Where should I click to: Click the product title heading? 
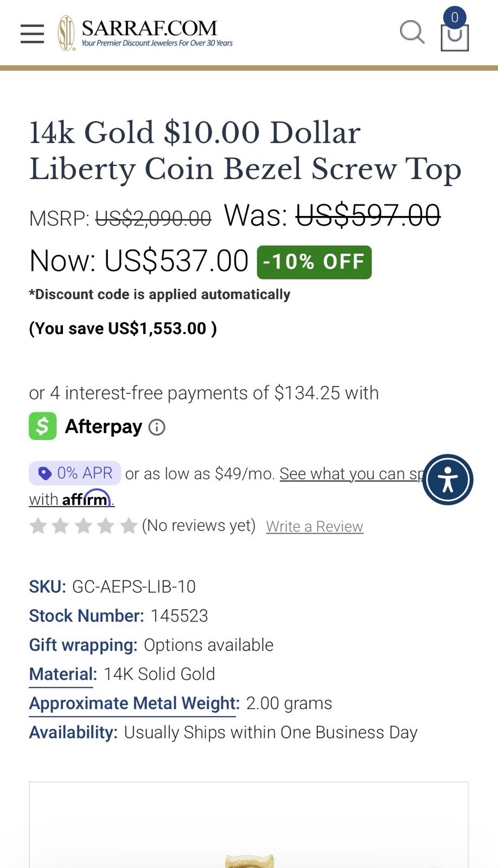[245, 150]
